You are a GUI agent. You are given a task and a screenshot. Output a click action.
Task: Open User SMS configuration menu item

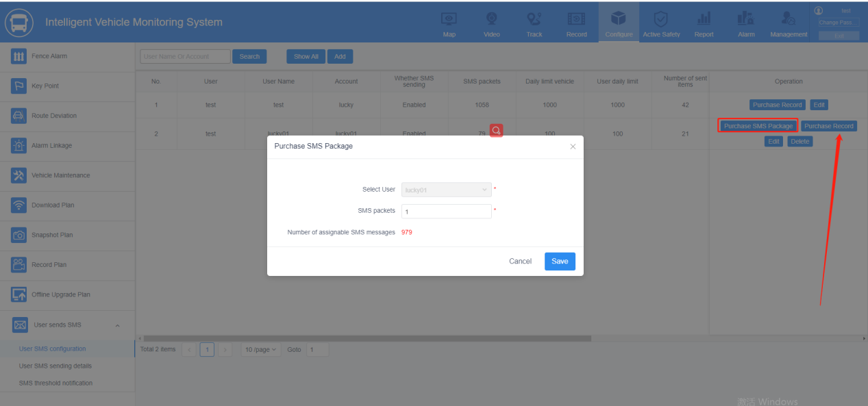click(x=52, y=348)
